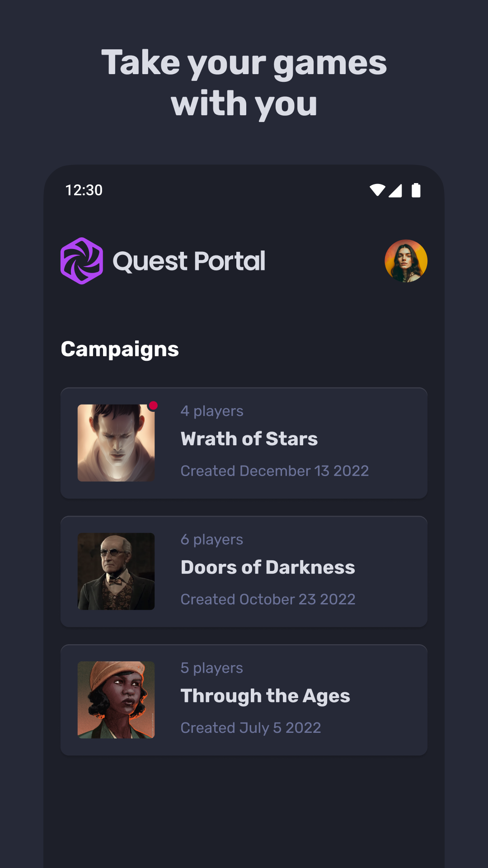Click the purple Quest Portal logo icon
488x868 pixels.
pos(82,261)
